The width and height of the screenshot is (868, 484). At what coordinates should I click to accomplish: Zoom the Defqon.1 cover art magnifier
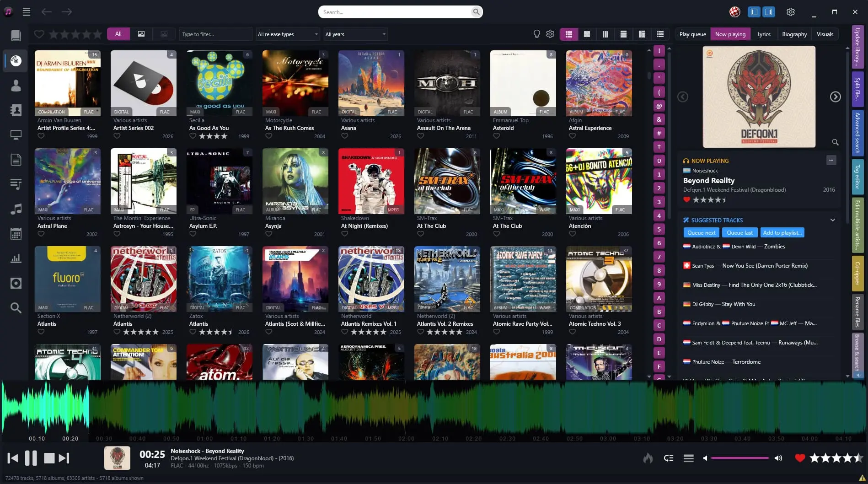835,142
